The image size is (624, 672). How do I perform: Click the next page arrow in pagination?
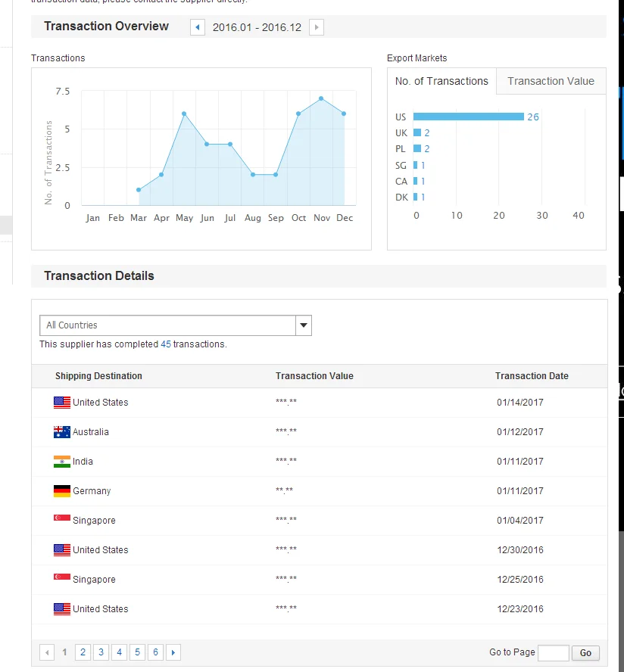(x=173, y=652)
